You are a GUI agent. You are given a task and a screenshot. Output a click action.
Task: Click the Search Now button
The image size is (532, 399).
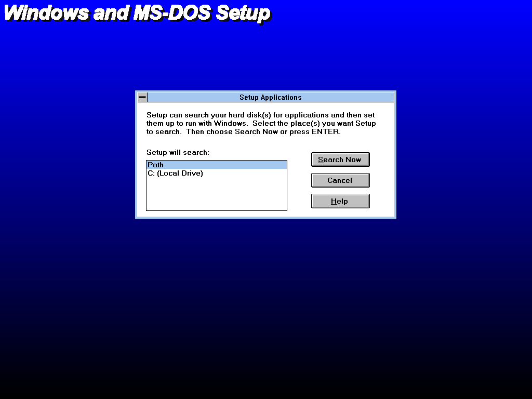coord(340,159)
